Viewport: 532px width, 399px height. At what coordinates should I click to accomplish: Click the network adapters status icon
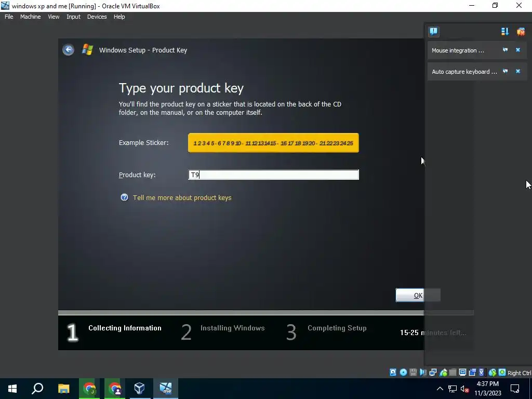pyautogui.click(x=433, y=372)
